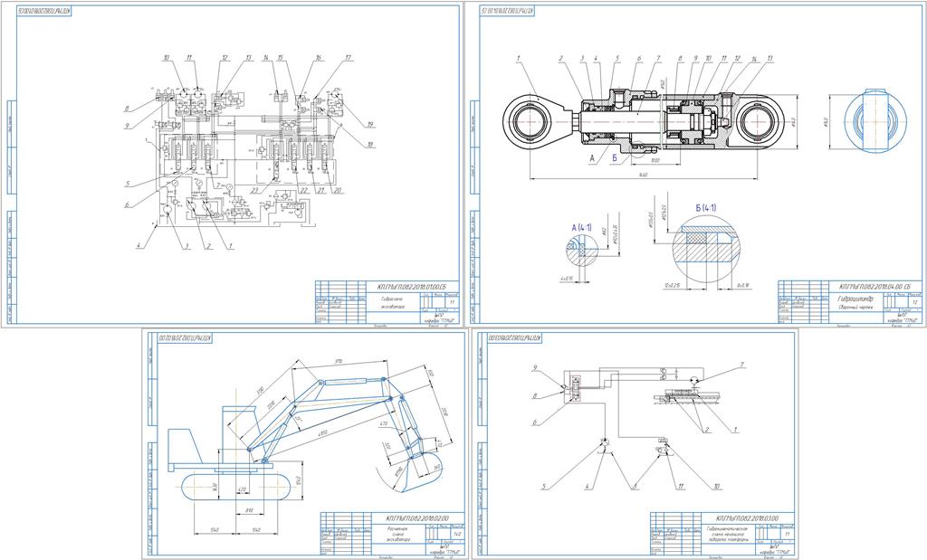Open the platform swing kinematic scheme sheet
The image size is (927, 560).
tap(635, 444)
